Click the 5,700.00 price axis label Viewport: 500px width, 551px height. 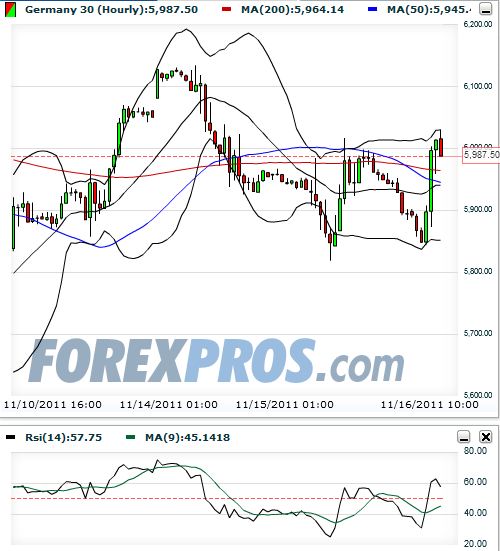point(478,333)
